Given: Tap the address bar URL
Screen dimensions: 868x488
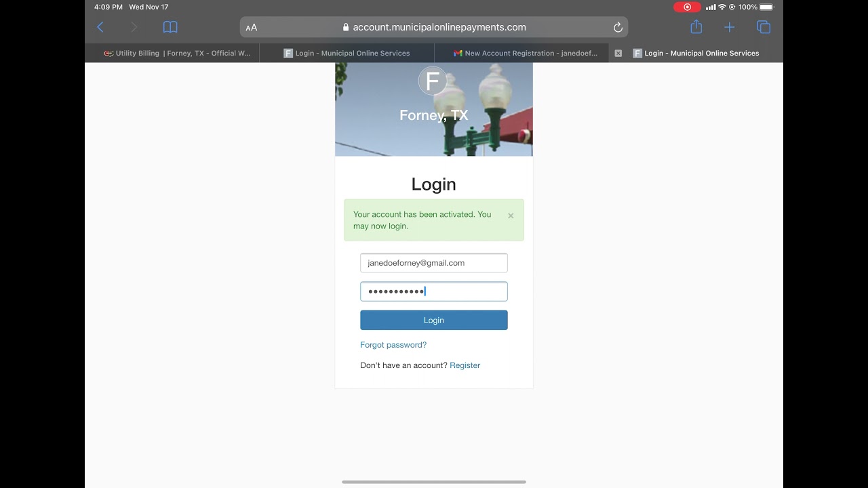Looking at the screenshot, I should pyautogui.click(x=434, y=27).
